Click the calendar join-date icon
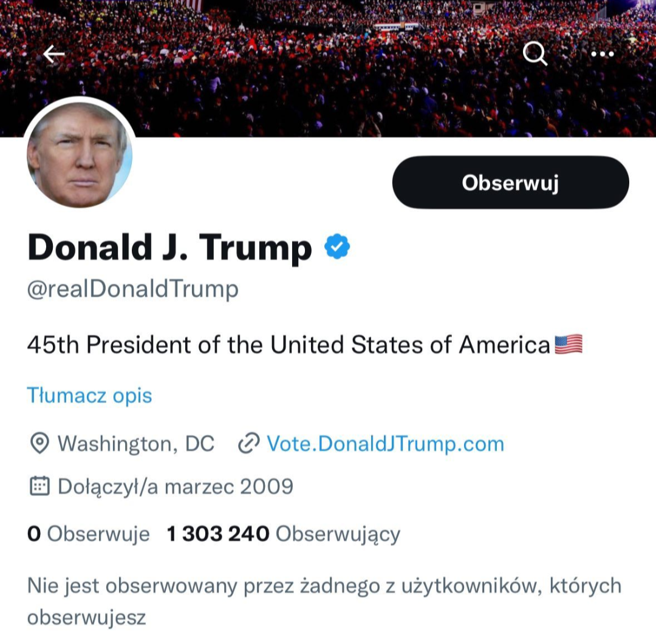The width and height of the screenshot is (656, 644). [39, 486]
